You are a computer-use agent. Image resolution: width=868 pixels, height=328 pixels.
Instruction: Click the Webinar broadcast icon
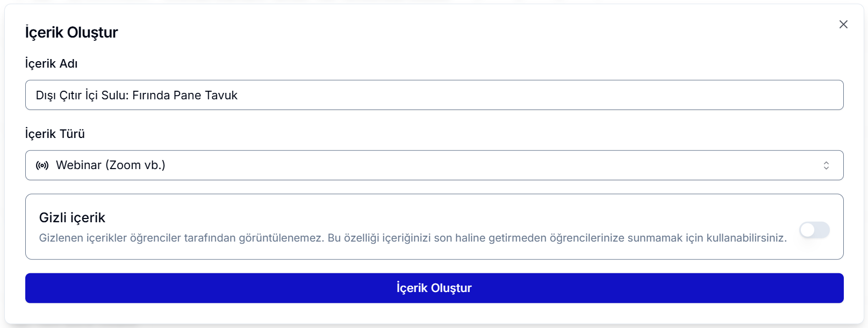pyautogui.click(x=42, y=165)
